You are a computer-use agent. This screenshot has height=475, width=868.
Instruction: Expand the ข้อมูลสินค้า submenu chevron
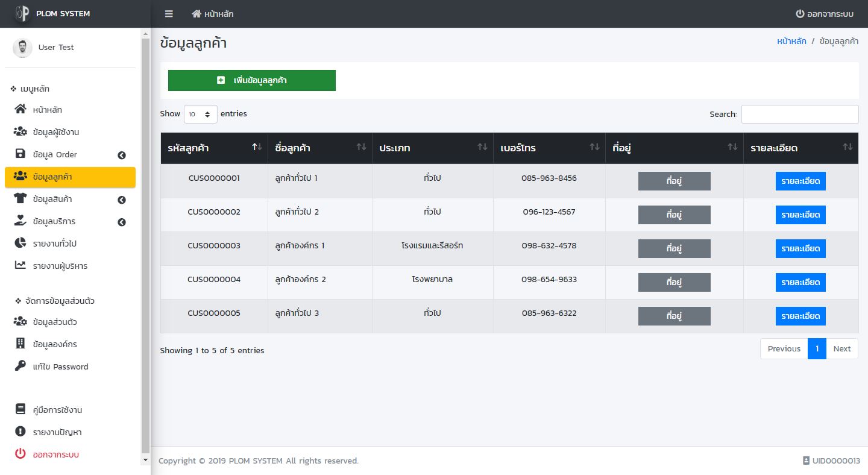pyautogui.click(x=122, y=200)
